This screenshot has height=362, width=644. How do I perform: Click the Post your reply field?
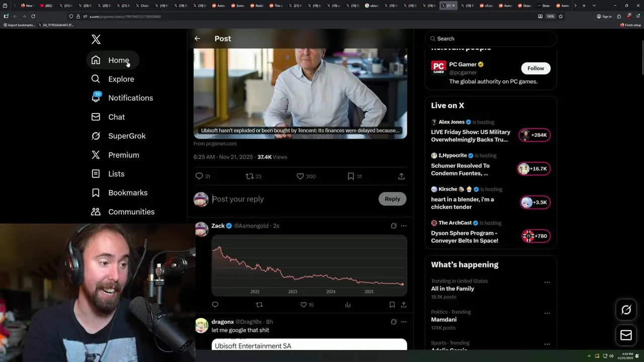click(293, 199)
